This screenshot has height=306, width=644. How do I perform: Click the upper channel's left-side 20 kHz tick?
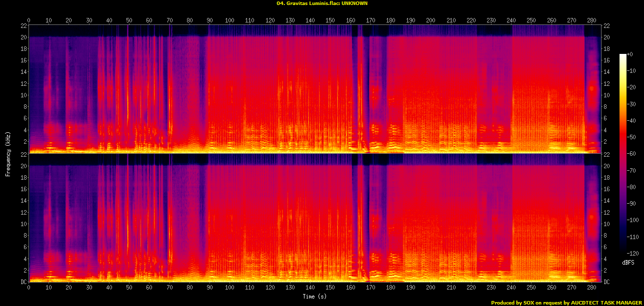[x=23, y=37]
